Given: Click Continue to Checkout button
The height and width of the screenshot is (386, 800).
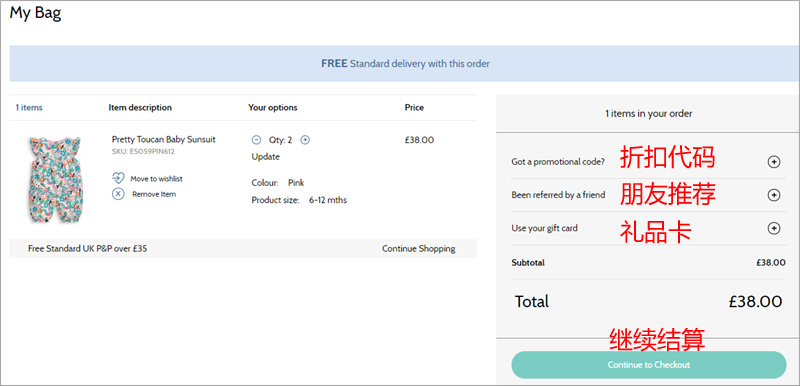Looking at the screenshot, I should (x=648, y=365).
